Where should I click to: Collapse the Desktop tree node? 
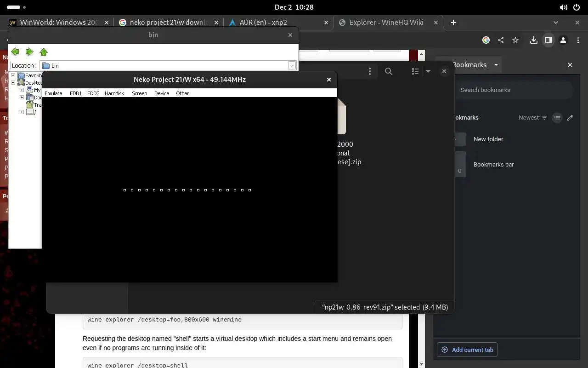[13, 83]
